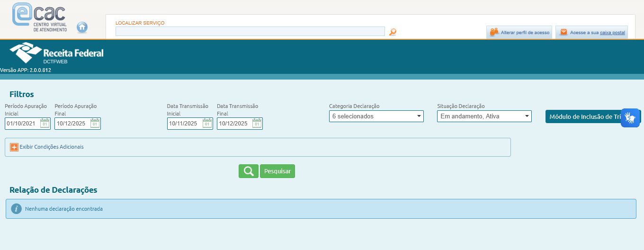Click the info icon in results message
Screen dimensions: 644x250
click(17, 209)
